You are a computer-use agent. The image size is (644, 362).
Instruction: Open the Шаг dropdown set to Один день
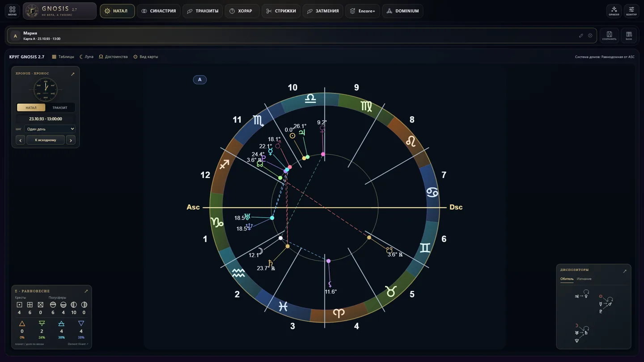coord(50,129)
